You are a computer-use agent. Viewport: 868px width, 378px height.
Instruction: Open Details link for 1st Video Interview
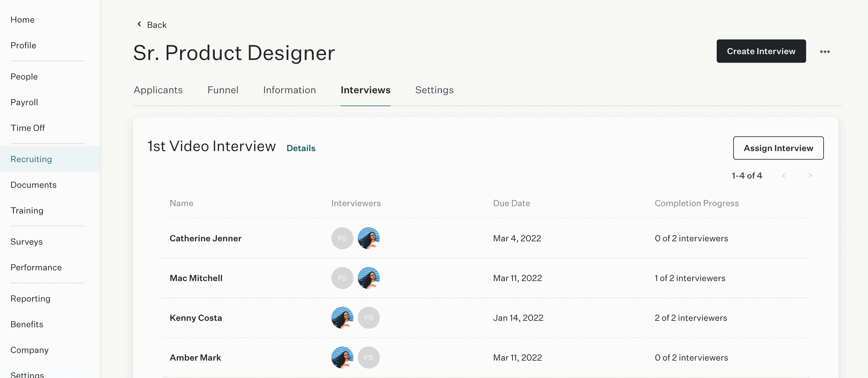(300, 148)
